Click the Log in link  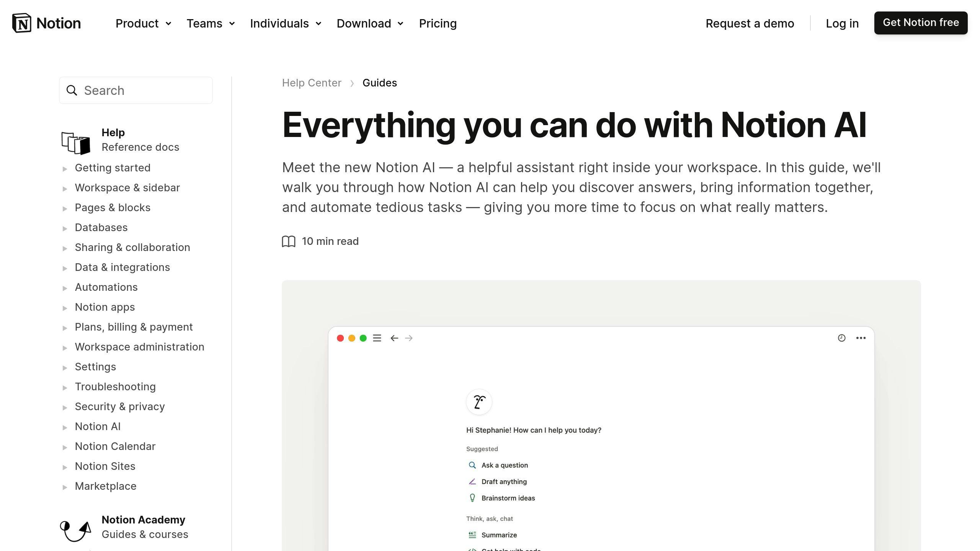point(842,24)
